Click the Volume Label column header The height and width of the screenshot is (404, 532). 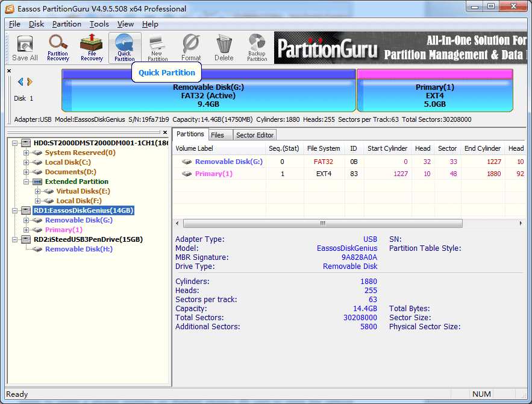pos(219,148)
